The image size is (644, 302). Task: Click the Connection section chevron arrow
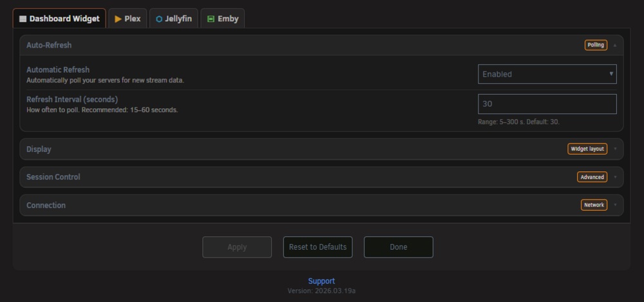click(615, 205)
